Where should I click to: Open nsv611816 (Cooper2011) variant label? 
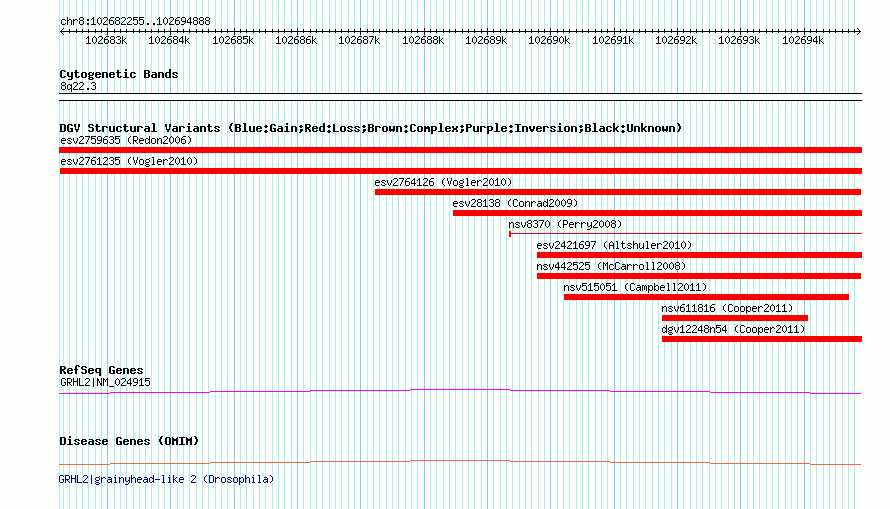[727, 308]
